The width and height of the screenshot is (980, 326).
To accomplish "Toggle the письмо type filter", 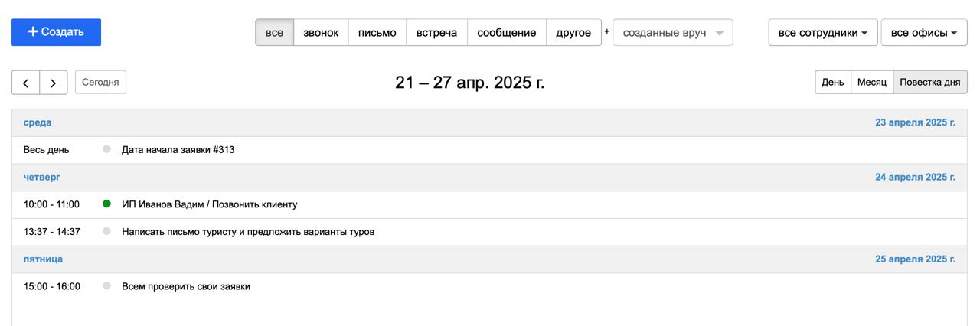I will (377, 33).
